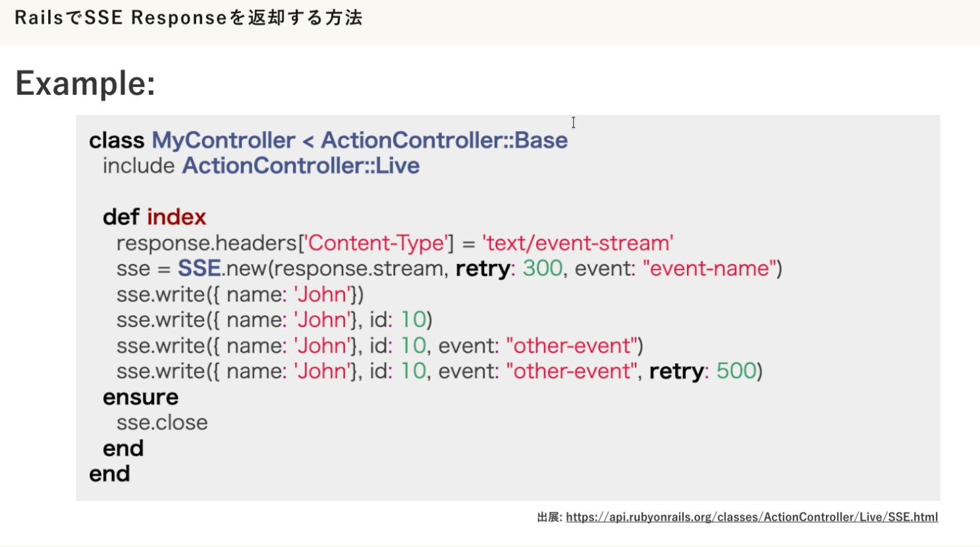Click the last 'end' keyword in the code
This screenshot has height=547, width=980.
tap(109, 474)
